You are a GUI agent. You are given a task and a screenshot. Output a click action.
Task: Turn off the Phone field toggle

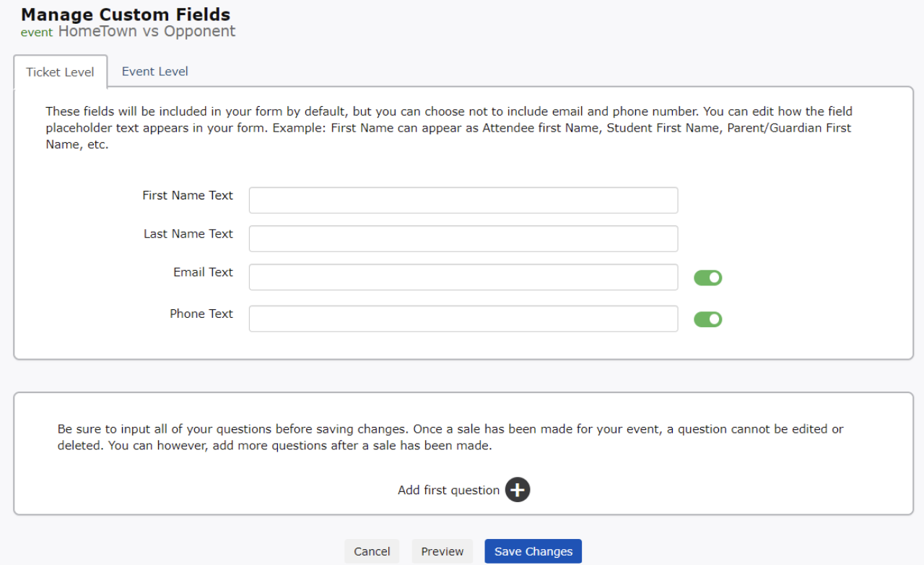pos(707,319)
